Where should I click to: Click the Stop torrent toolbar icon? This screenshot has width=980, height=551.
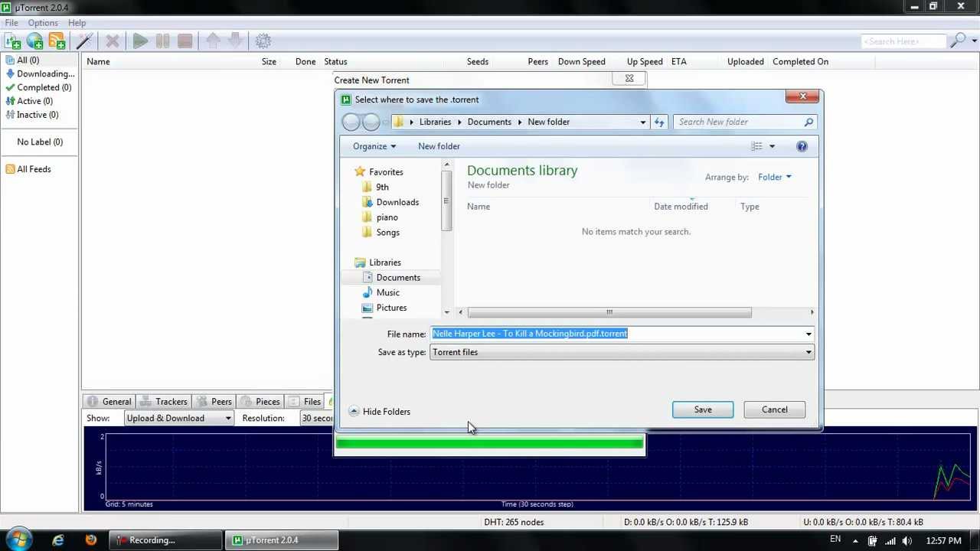[185, 41]
